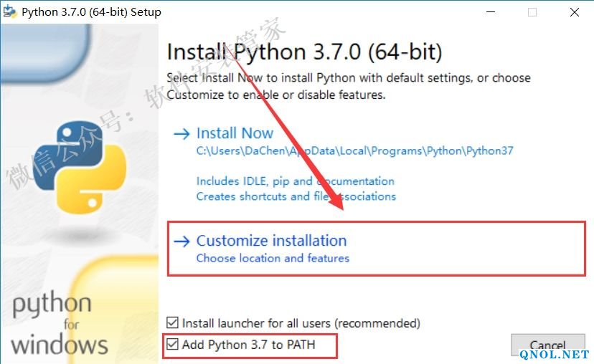Select the Choose location and features subtitle
The width and height of the screenshot is (594, 364).
click(273, 258)
